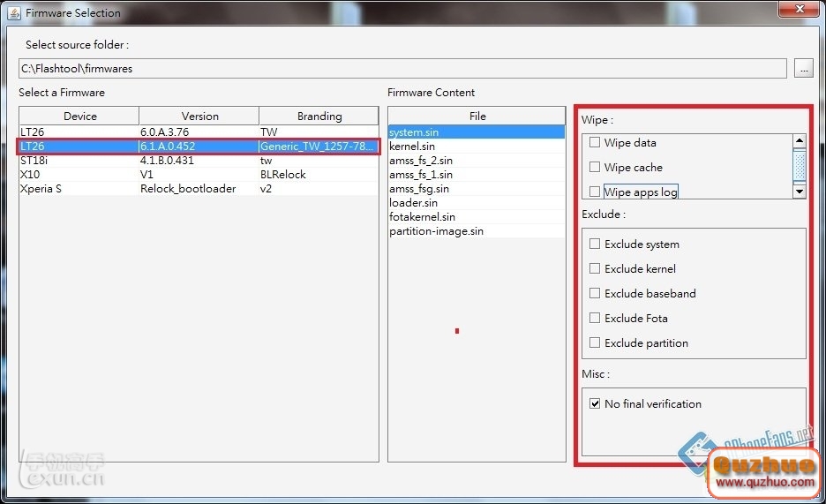This screenshot has height=504, width=826.
Task: Select the ST18i firmware row
Action: click(x=199, y=160)
